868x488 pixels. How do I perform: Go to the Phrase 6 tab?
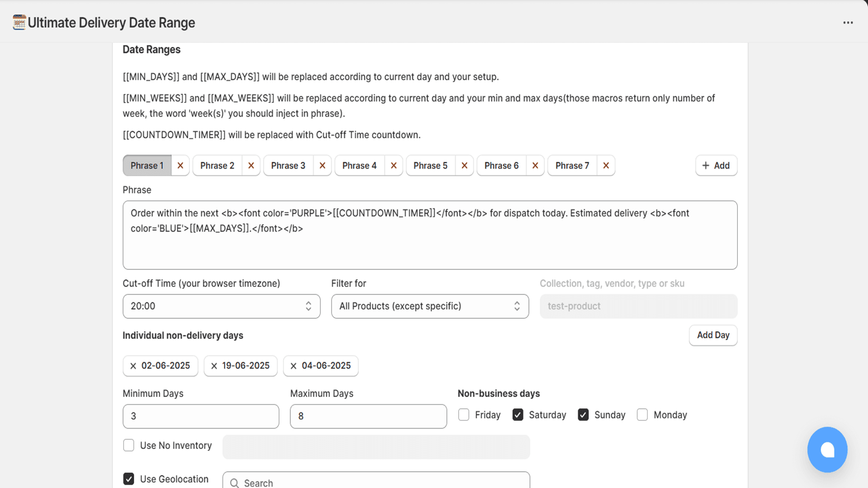(501, 165)
